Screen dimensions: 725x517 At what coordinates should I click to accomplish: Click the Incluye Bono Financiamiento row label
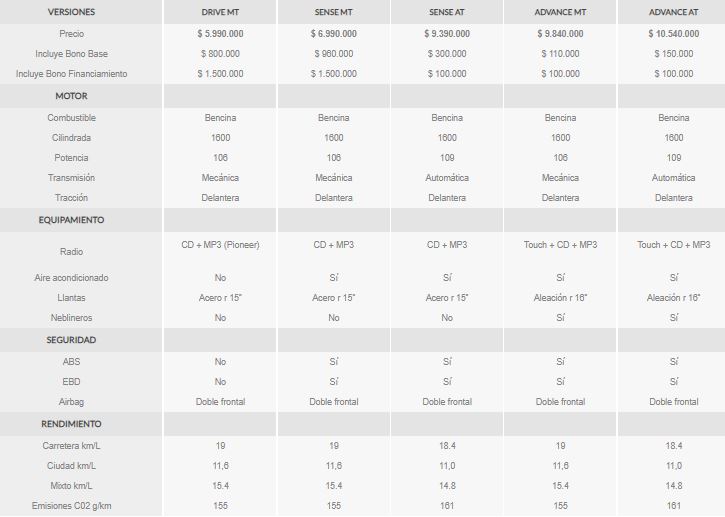tap(71, 74)
